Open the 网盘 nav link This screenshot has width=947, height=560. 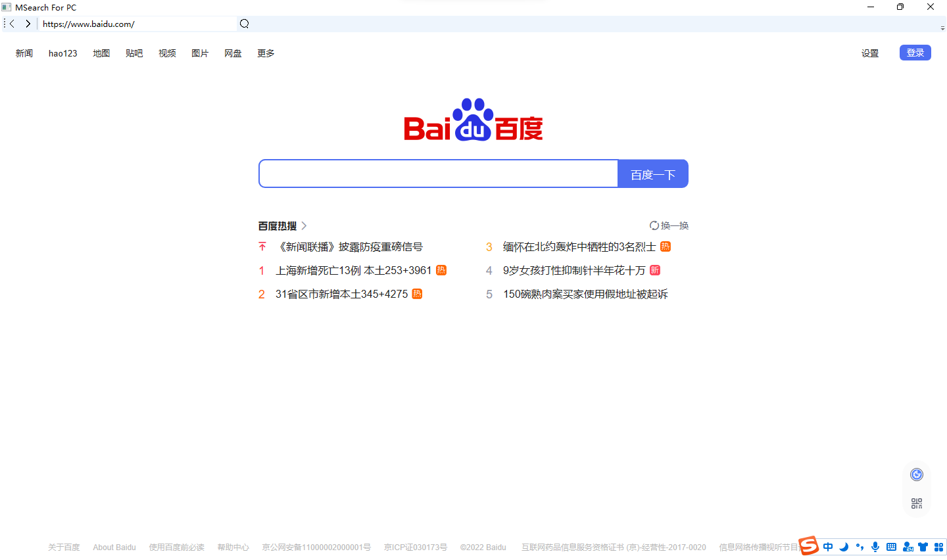pos(233,53)
